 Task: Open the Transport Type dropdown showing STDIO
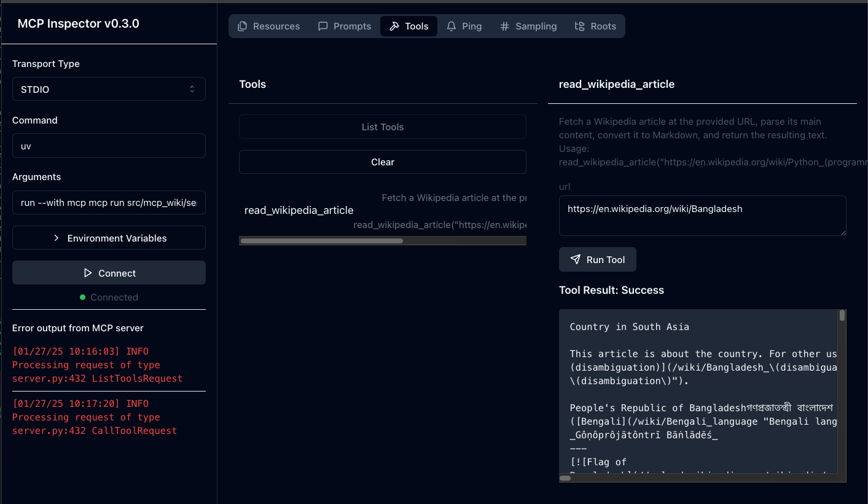click(x=109, y=89)
